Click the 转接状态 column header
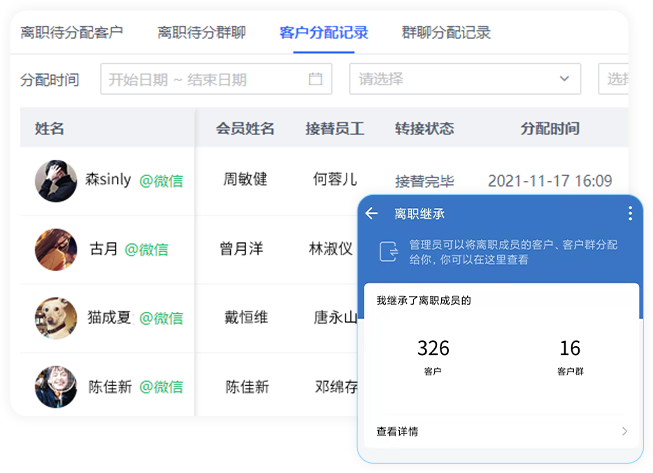The width and height of the screenshot is (653, 473). [x=424, y=128]
